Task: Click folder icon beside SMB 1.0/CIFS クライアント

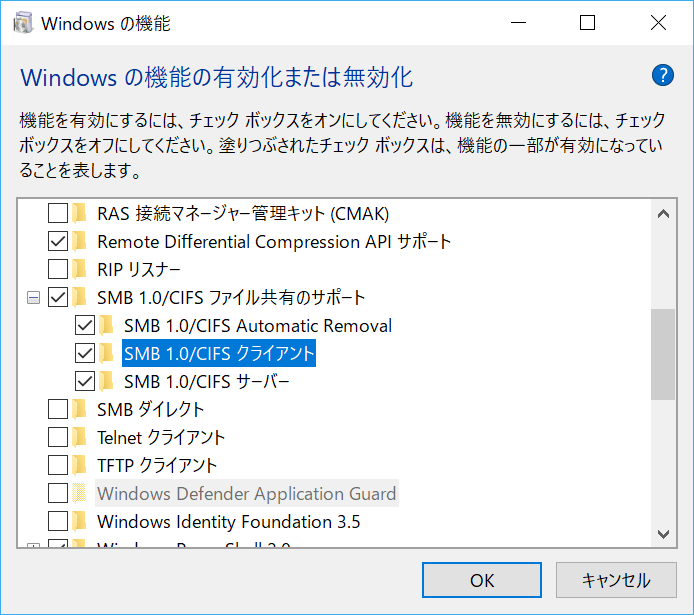Action: click(106, 353)
